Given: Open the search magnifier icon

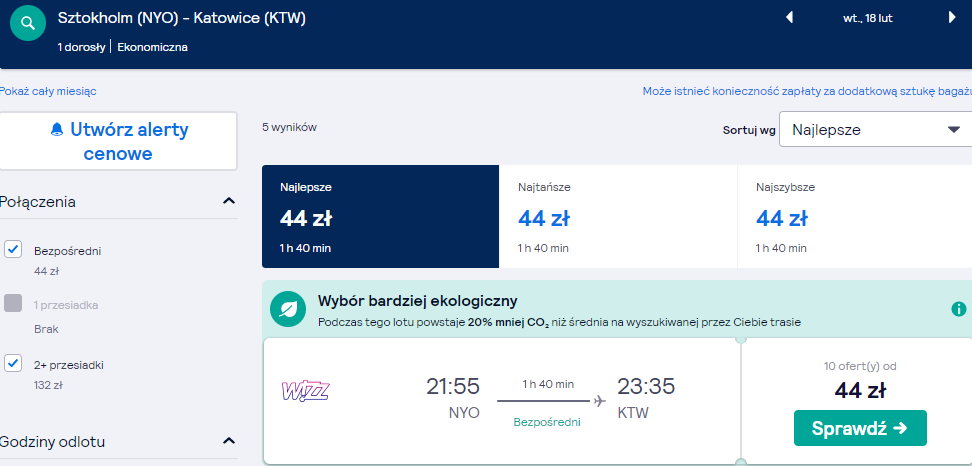Looking at the screenshot, I should [28, 24].
